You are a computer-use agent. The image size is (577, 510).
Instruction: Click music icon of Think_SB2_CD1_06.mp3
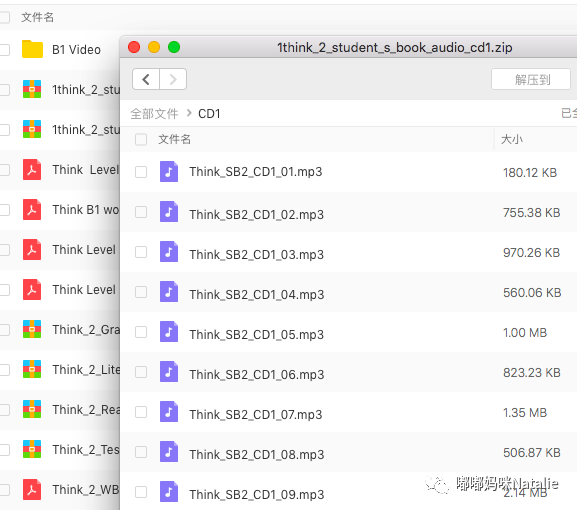[169, 372]
